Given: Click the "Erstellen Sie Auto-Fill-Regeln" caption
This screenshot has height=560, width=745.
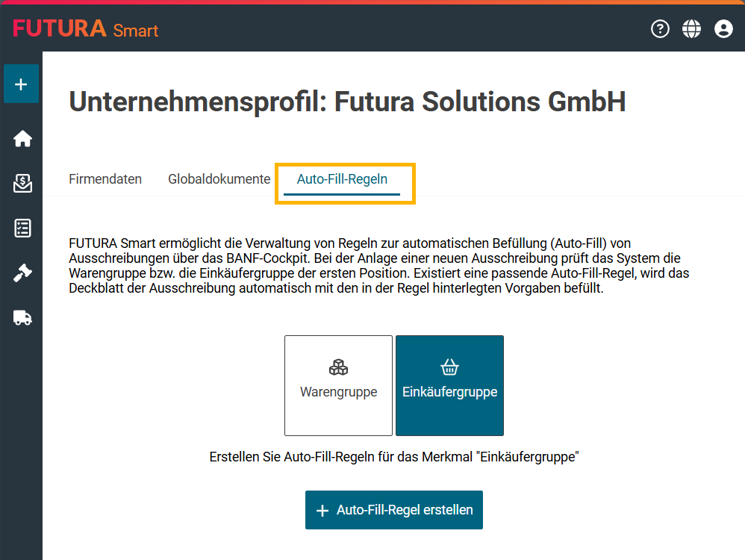Looking at the screenshot, I should tap(394, 458).
